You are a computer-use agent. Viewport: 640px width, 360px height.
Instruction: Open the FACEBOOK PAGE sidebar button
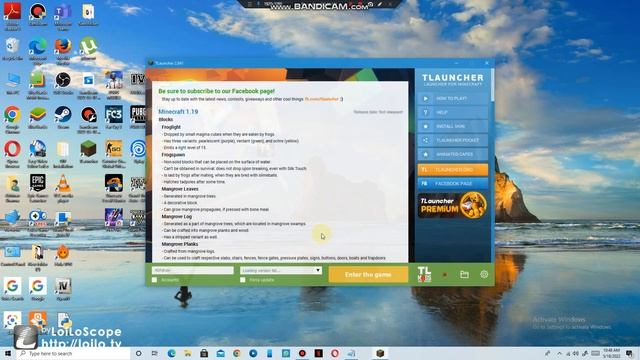pos(453,184)
